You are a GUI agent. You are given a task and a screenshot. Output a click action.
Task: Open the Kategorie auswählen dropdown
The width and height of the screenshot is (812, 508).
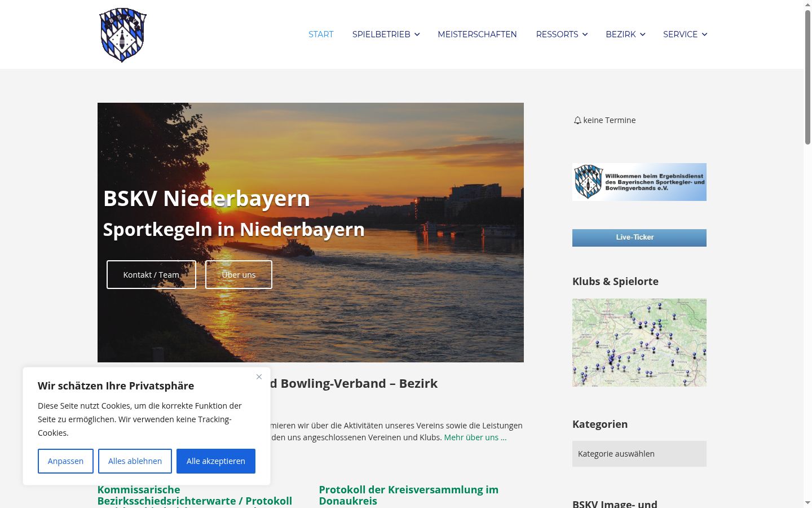639,454
